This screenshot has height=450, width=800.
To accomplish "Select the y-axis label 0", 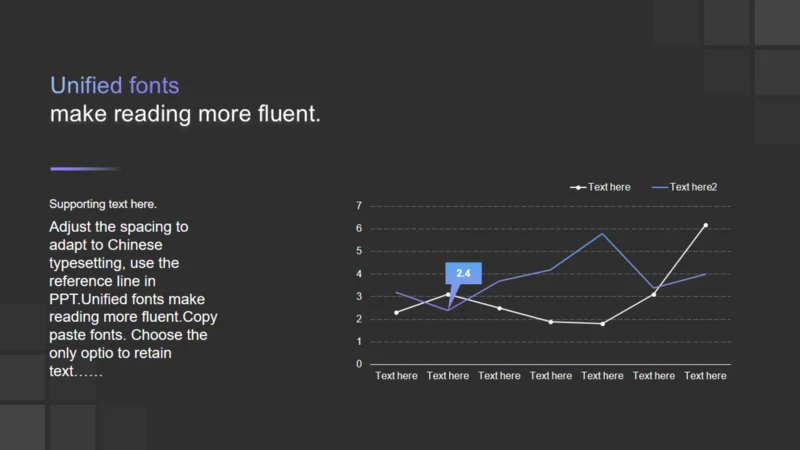I will tap(358, 364).
